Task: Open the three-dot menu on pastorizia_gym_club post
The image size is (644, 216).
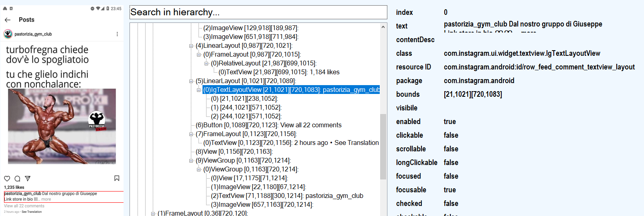Action: [x=117, y=34]
